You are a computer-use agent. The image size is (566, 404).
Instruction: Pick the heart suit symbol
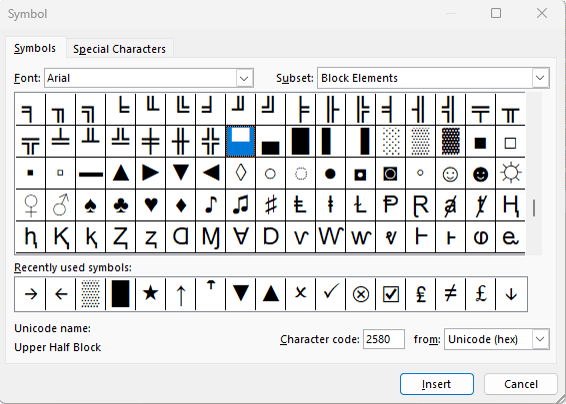[151, 205]
